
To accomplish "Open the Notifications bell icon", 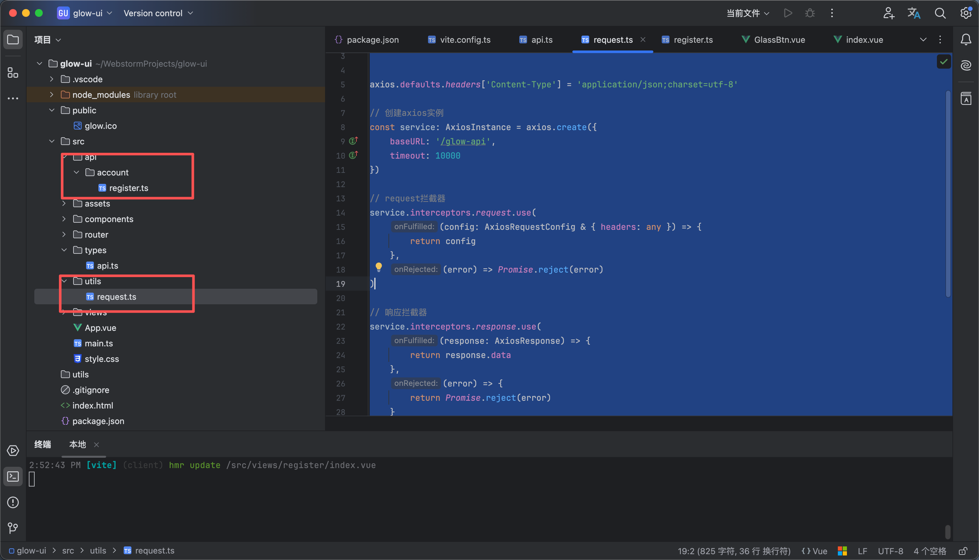I will [x=965, y=39].
